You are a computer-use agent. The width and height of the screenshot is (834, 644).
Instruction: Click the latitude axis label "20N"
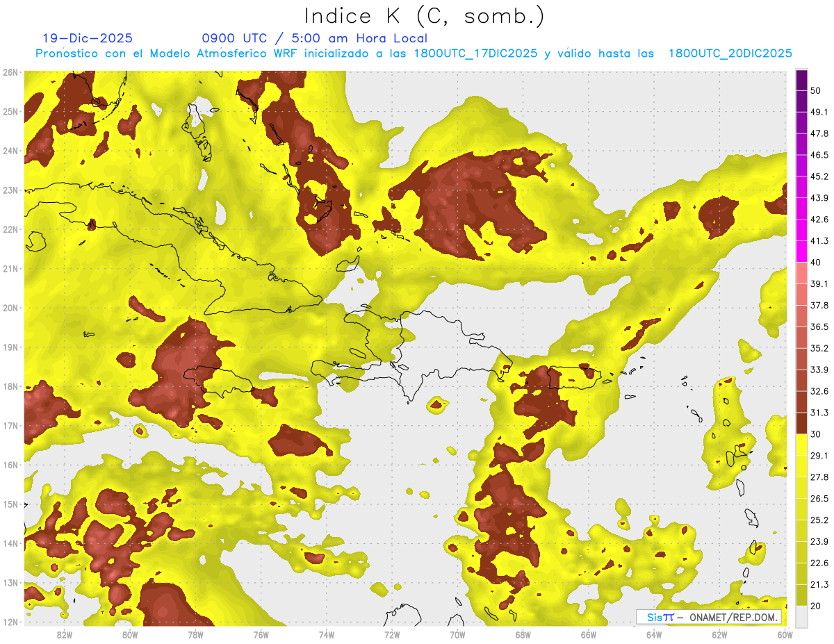[x=10, y=308]
